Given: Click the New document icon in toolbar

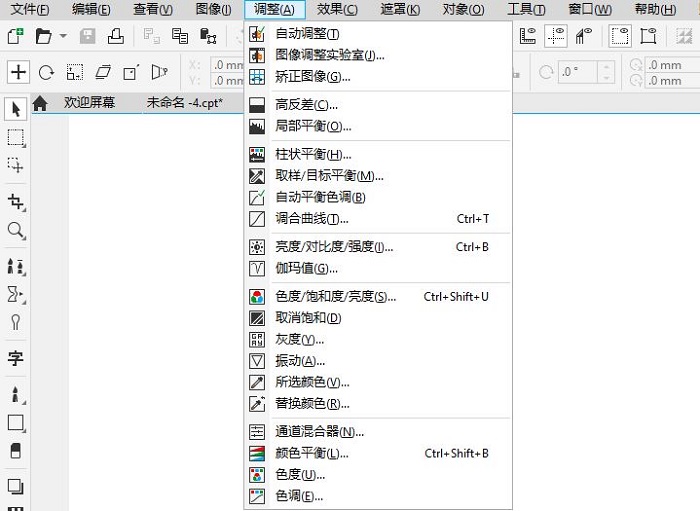Looking at the screenshot, I should tap(16, 36).
